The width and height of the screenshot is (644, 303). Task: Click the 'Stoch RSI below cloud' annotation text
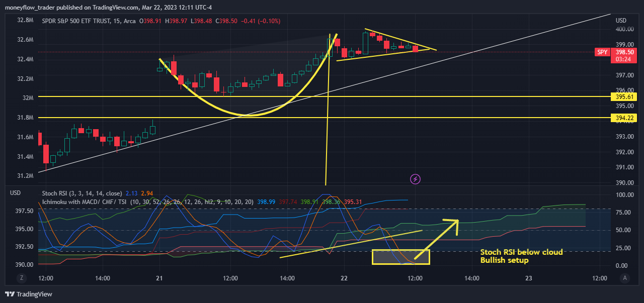pos(521,252)
